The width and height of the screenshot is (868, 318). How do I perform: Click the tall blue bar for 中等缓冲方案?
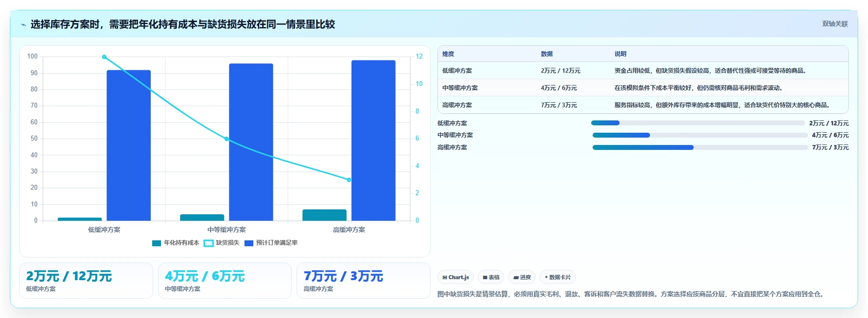coord(251,142)
